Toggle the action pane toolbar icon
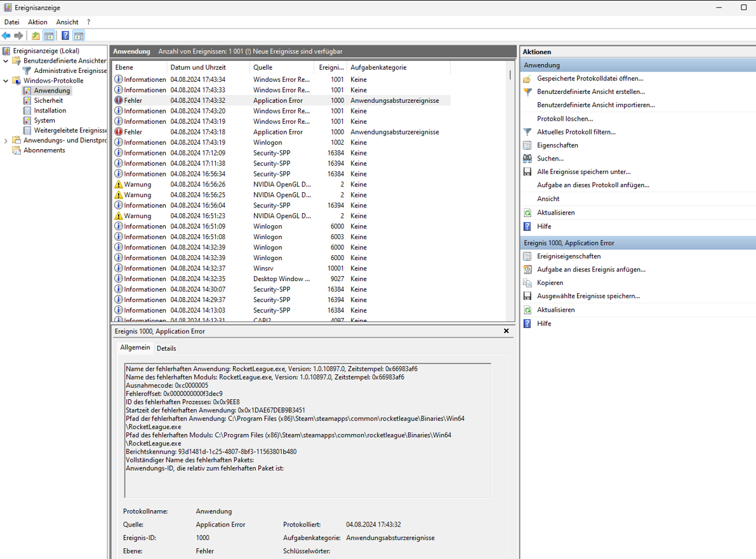Viewport: 756px width, 559px height. tap(79, 36)
